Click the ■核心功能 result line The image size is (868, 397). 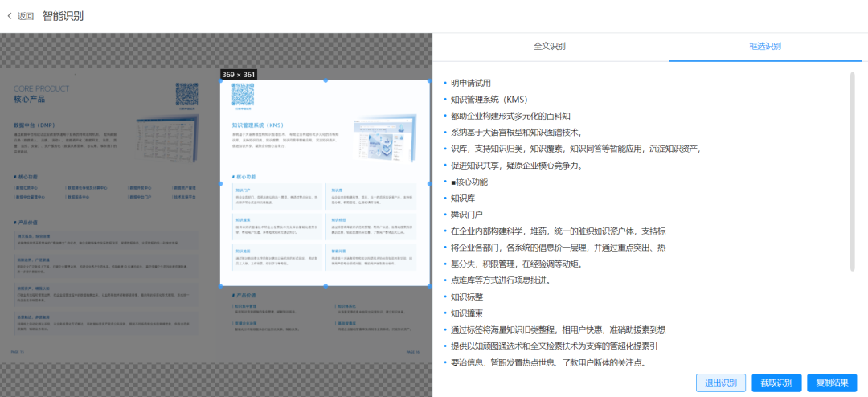[x=469, y=182]
